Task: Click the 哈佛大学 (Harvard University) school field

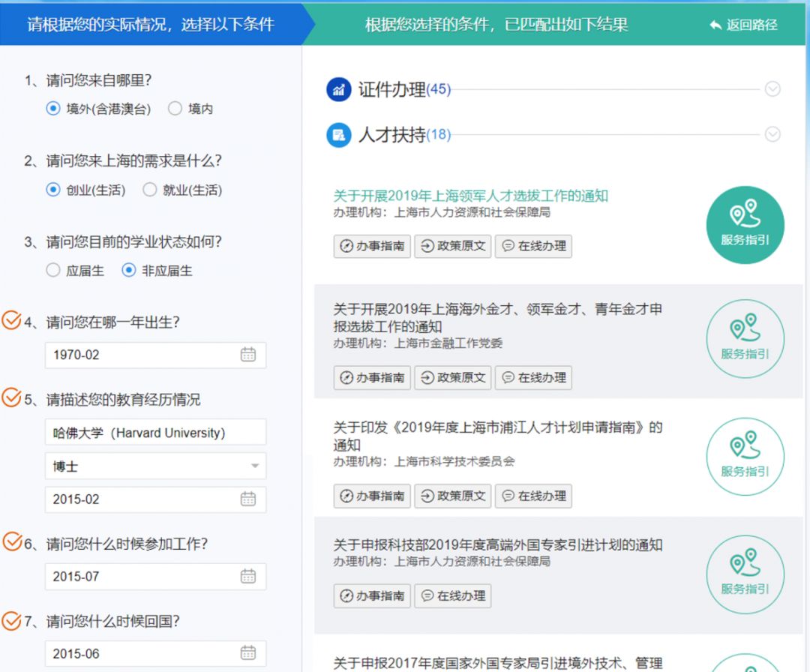Action: coord(155,432)
